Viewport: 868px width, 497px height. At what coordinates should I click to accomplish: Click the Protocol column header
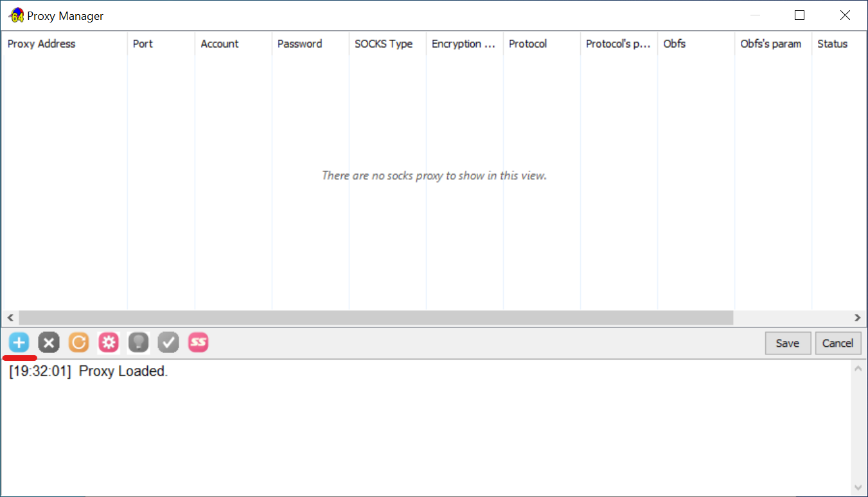point(527,44)
